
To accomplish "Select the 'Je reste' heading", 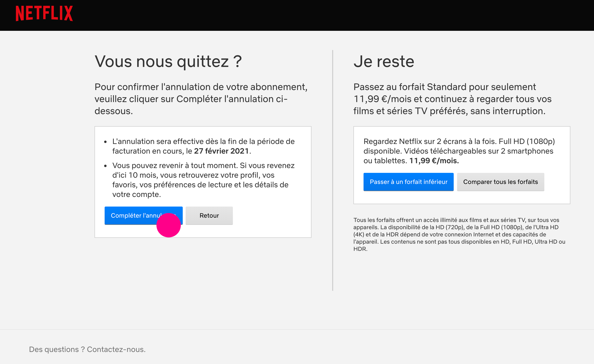I will (x=384, y=62).
